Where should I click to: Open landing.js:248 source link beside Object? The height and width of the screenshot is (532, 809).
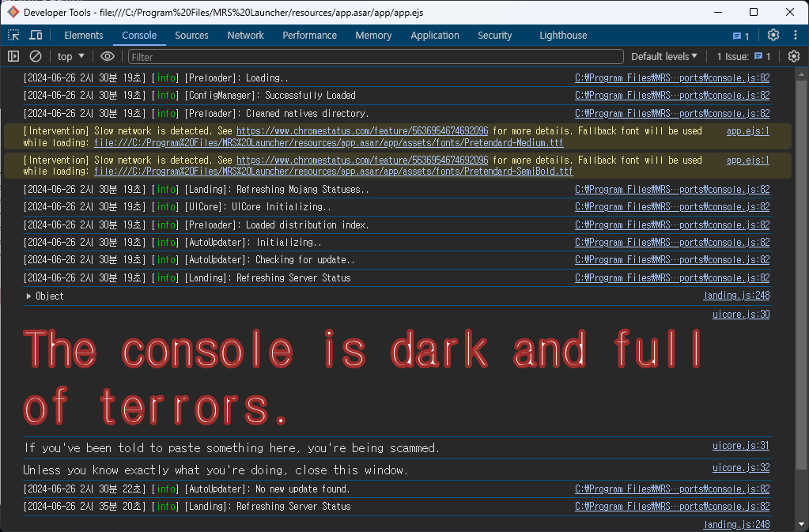736,296
